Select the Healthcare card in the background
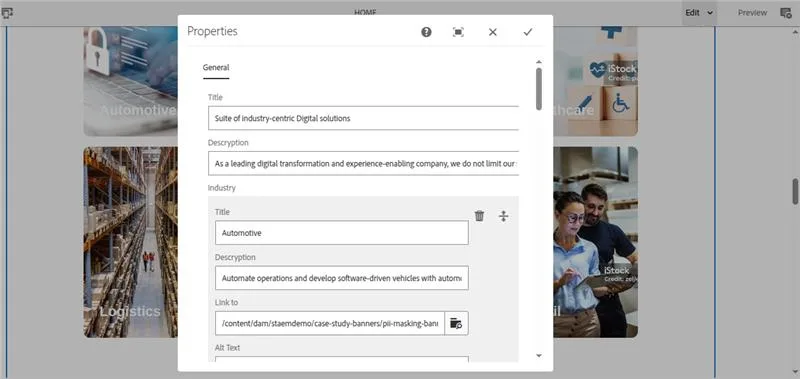This screenshot has width=800, height=379. click(595, 82)
